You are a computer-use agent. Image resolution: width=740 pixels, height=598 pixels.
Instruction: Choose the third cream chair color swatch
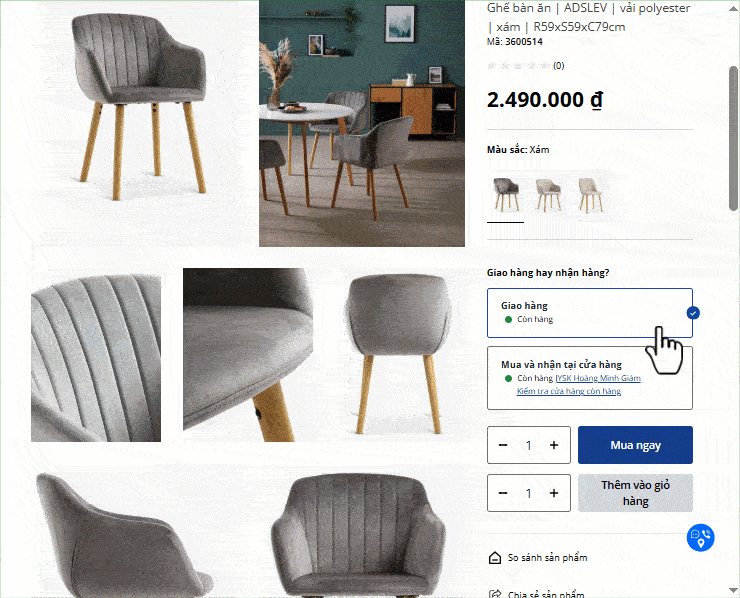[590, 194]
